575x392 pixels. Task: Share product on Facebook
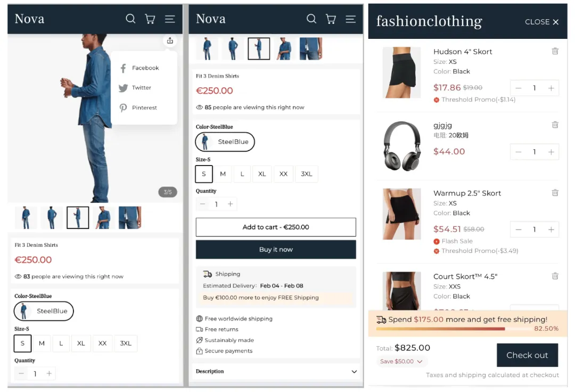[139, 68]
